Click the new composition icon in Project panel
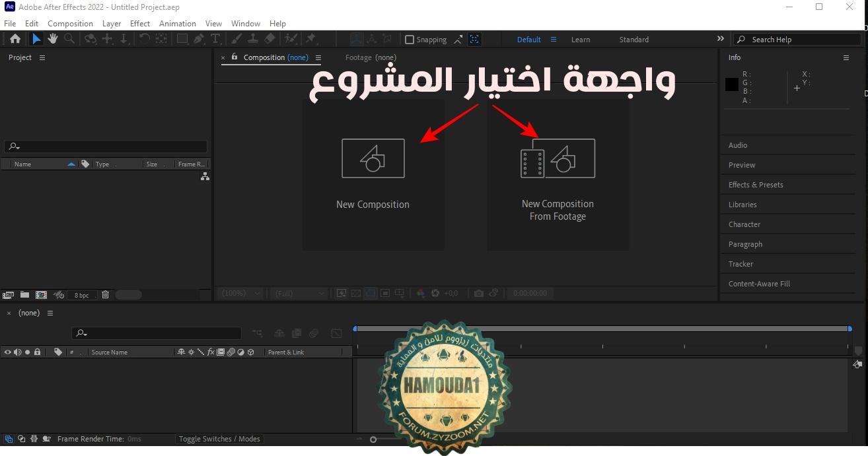The width and height of the screenshot is (868, 456). (41, 295)
